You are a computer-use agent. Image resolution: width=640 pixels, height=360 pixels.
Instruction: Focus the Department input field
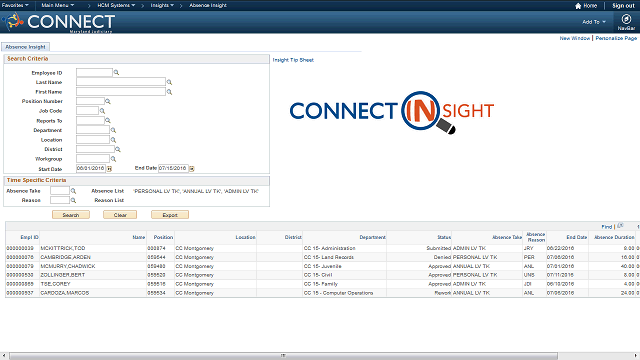[93, 130]
